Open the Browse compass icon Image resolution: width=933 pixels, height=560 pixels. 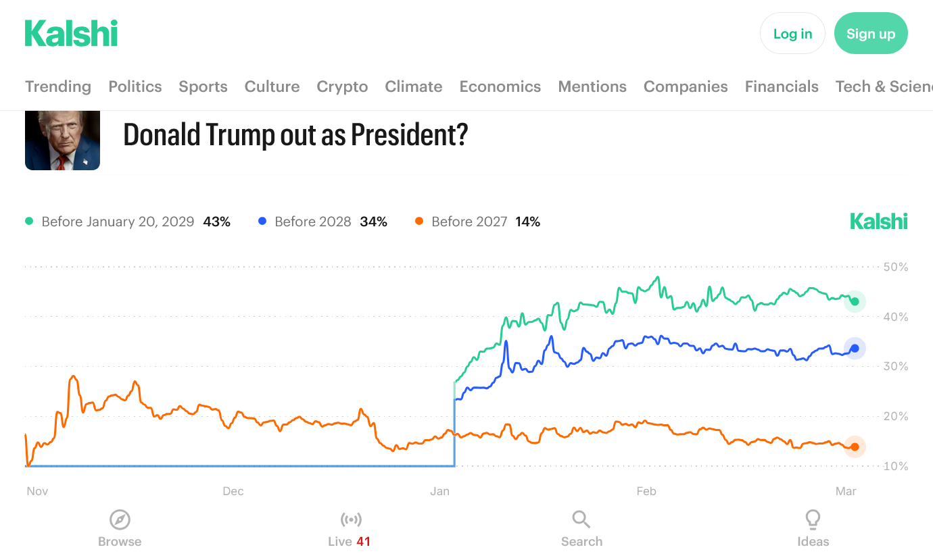(x=120, y=519)
